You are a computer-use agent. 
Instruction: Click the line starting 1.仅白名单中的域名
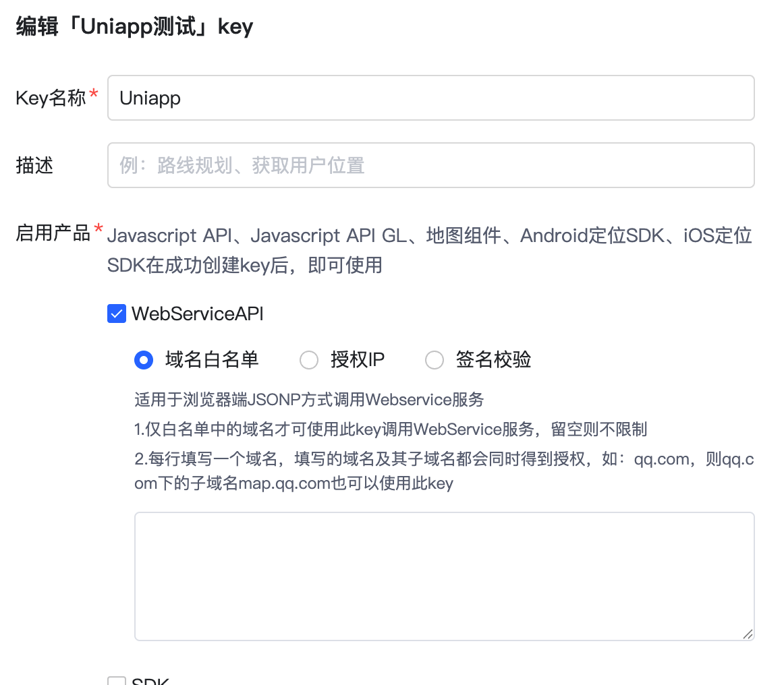[391, 429]
